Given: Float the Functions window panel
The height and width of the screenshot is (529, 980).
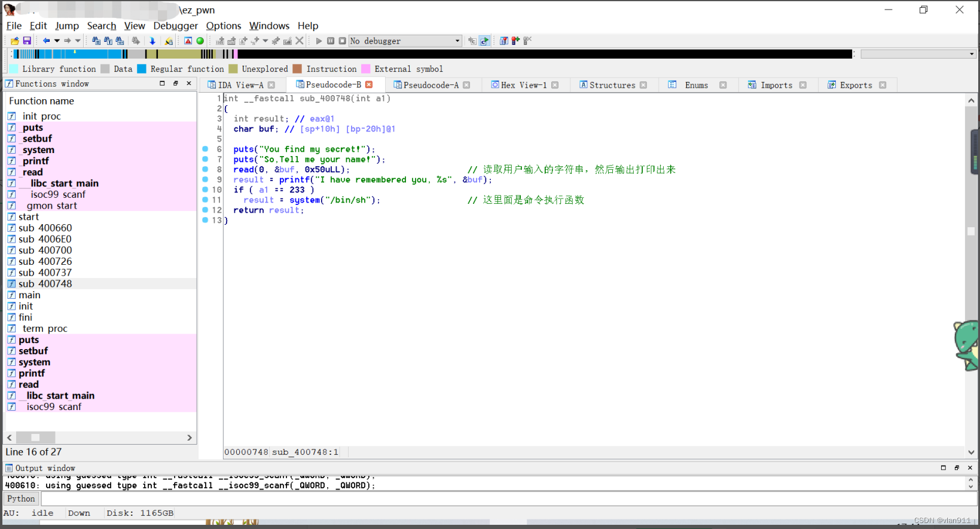Looking at the screenshot, I should point(176,84).
